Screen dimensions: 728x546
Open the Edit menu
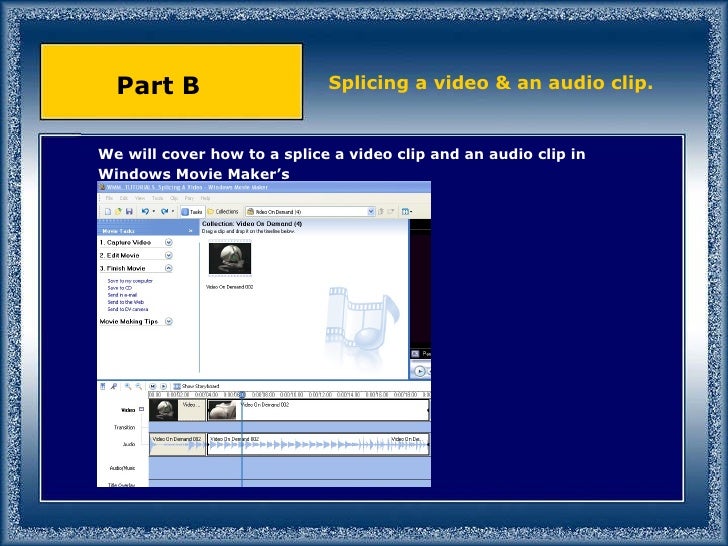click(x=124, y=198)
